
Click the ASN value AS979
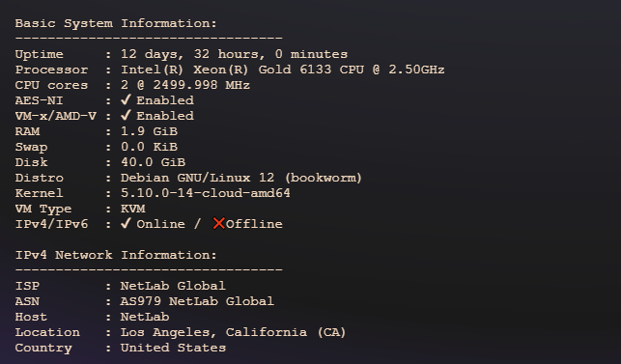141,301
